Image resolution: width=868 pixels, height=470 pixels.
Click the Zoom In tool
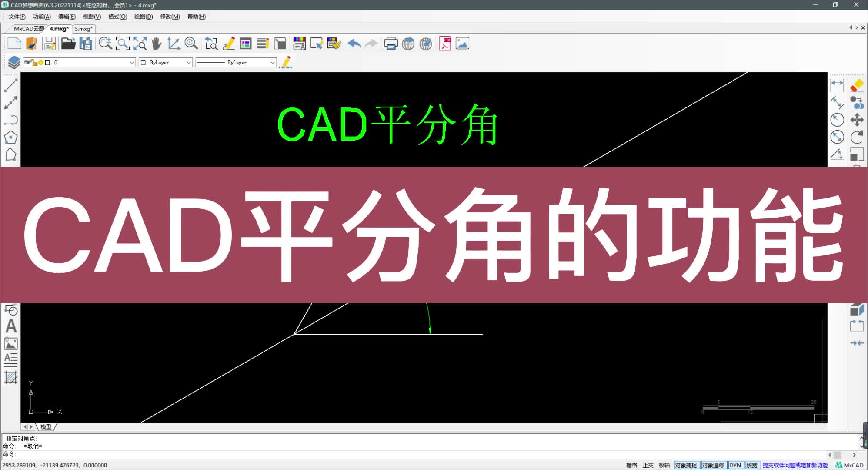click(x=105, y=44)
